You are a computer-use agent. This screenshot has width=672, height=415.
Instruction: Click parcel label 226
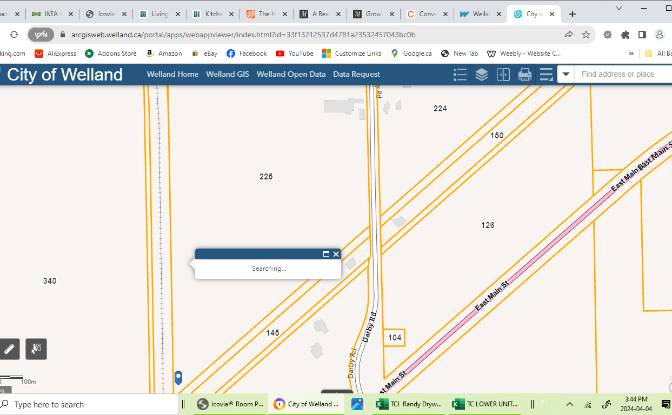coord(266,176)
